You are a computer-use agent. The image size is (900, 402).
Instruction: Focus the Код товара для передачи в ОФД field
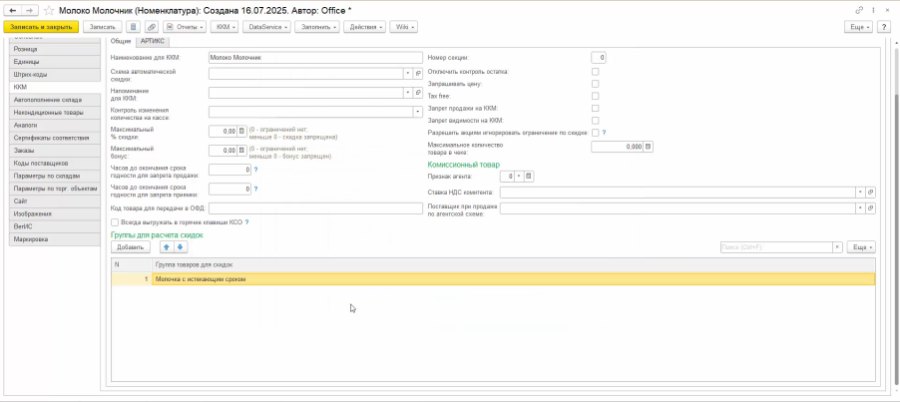click(316, 208)
